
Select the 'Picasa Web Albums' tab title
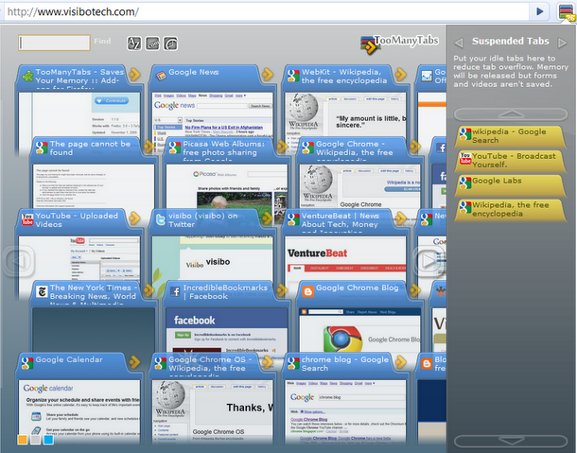point(224,150)
